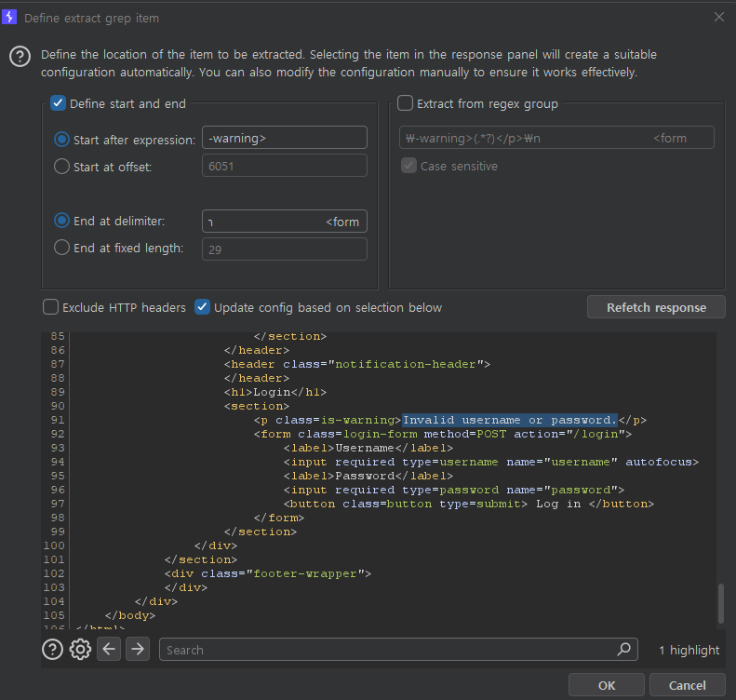Click the Refetch response button
This screenshot has width=736, height=700.
(656, 307)
